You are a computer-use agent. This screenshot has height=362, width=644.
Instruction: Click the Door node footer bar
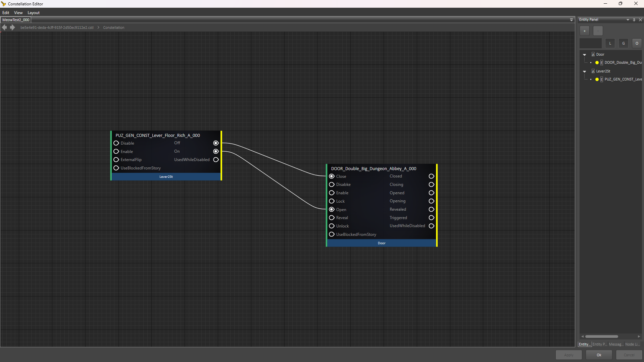pos(382,243)
